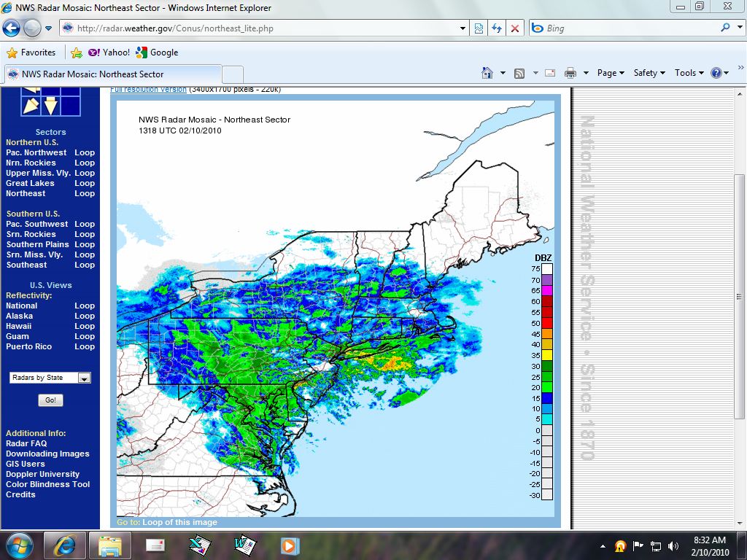Open the Mail envelope taskbar icon
The width and height of the screenshot is (747, 560).
(x=155, y=545)
